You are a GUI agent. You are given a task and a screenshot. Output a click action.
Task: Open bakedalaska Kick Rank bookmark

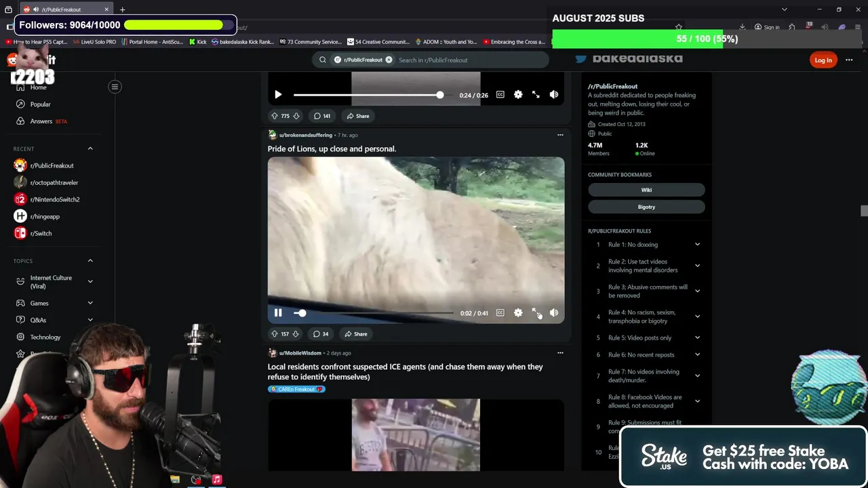pos(243,42)
